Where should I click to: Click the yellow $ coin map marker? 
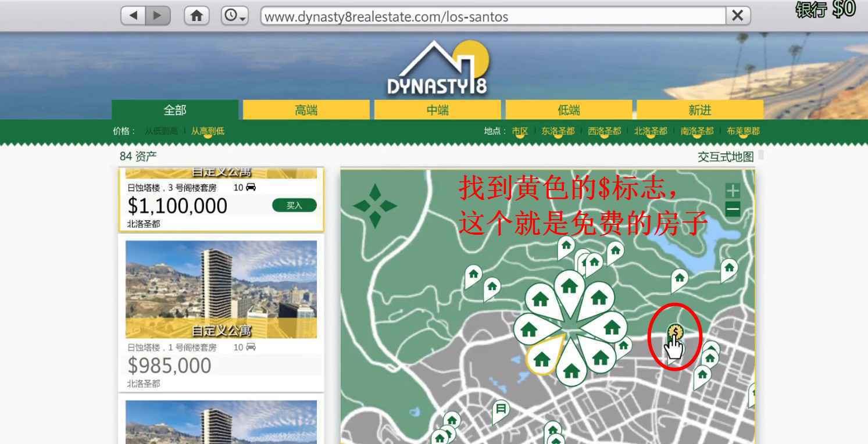click(675, 333)
